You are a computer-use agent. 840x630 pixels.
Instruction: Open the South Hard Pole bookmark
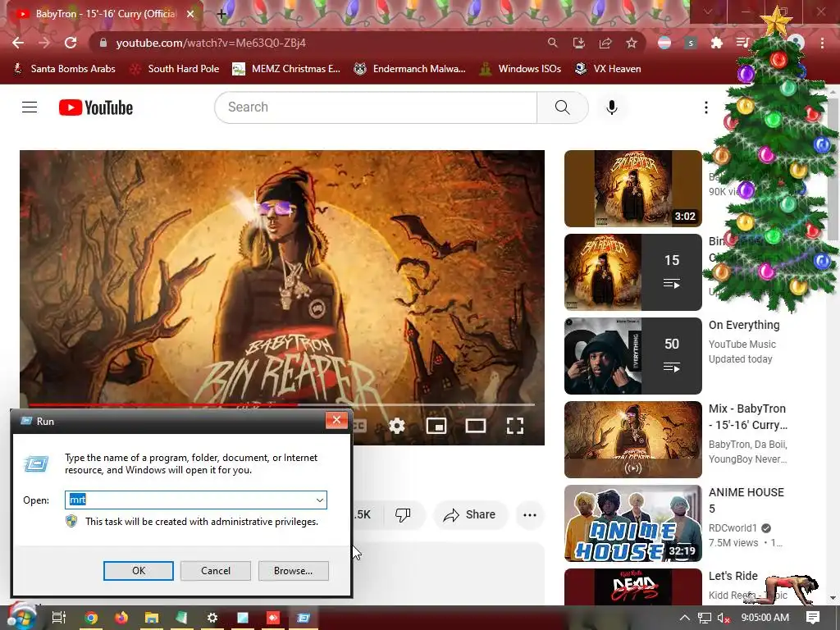[x=176, y=69]
